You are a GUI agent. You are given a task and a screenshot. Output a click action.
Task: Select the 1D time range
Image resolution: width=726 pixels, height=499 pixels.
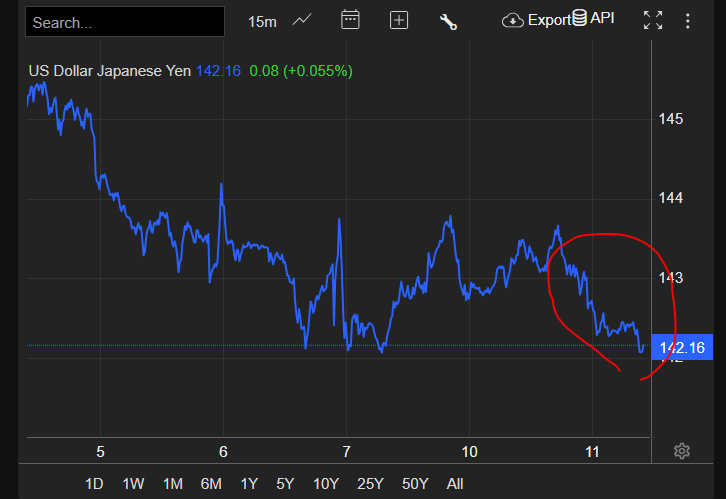[x=94, y=484]
